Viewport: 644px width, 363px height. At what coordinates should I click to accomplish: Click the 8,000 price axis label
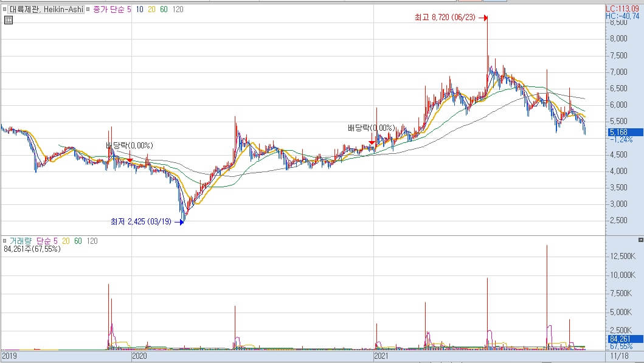tap(618, 38)
